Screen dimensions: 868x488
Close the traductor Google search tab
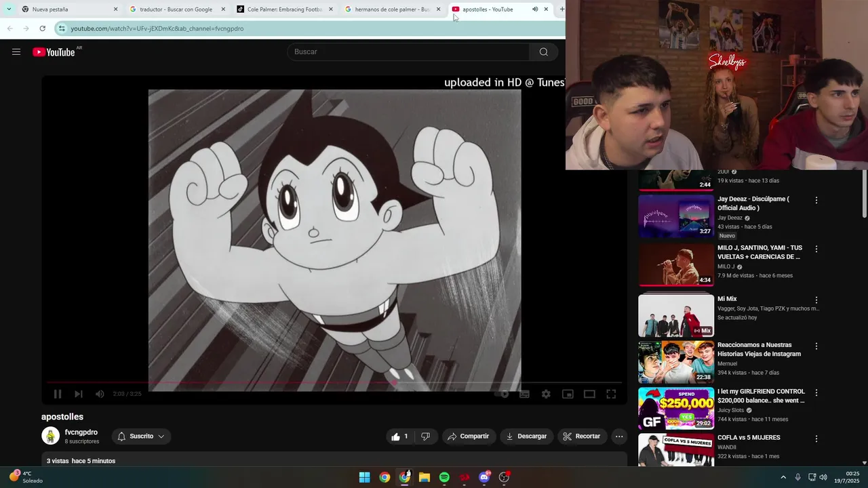click(x=223, y=9)
